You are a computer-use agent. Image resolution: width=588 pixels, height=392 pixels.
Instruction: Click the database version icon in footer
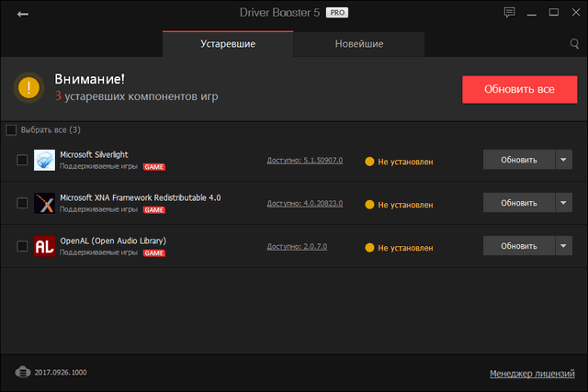point(23,372)
